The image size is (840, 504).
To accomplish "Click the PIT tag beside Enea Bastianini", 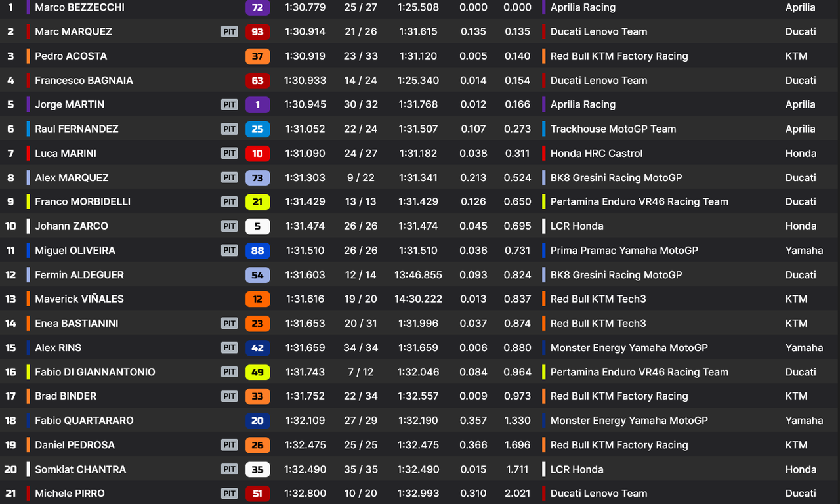I will (229, 322).
